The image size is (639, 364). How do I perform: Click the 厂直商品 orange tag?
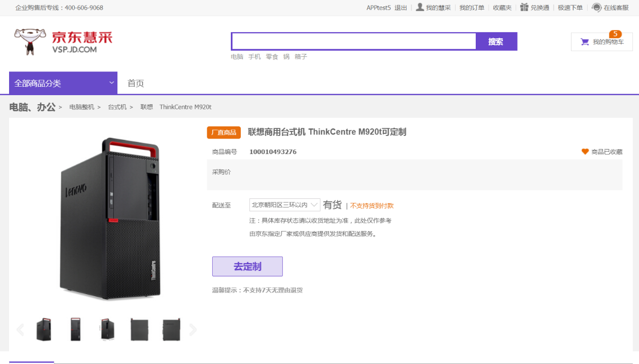[x=224, y=132]
